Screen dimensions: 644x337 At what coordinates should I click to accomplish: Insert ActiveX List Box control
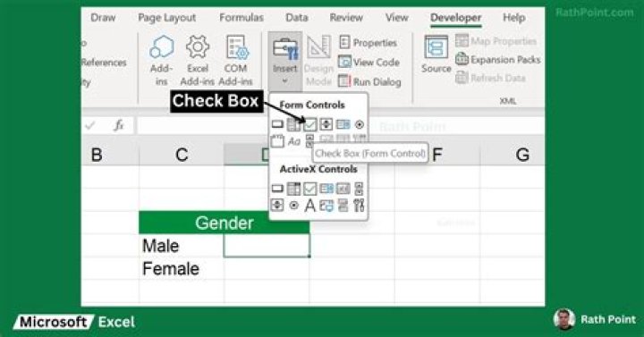(326, 189)
